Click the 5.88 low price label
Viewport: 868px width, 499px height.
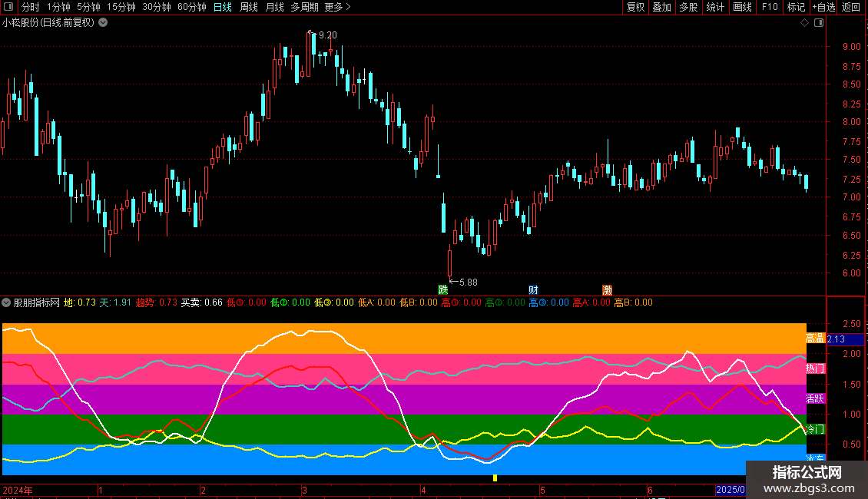click(x=469, y=283)
